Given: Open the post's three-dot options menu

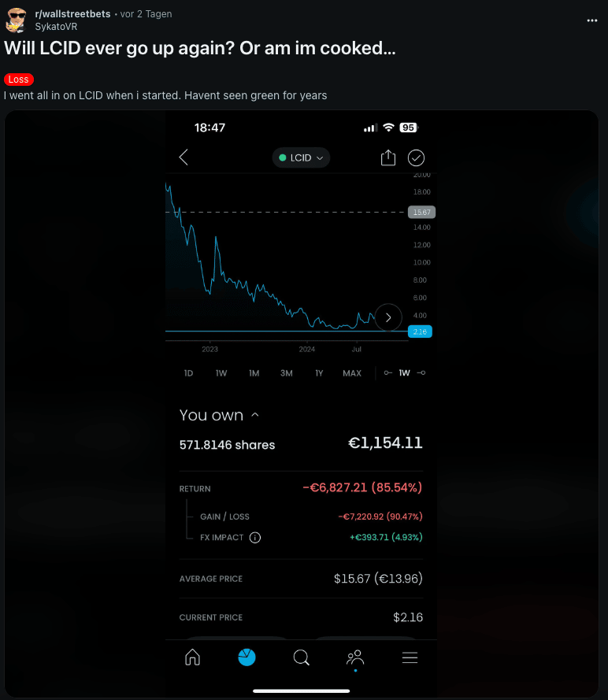Looking at the screenshot, I should click(592, 20).
